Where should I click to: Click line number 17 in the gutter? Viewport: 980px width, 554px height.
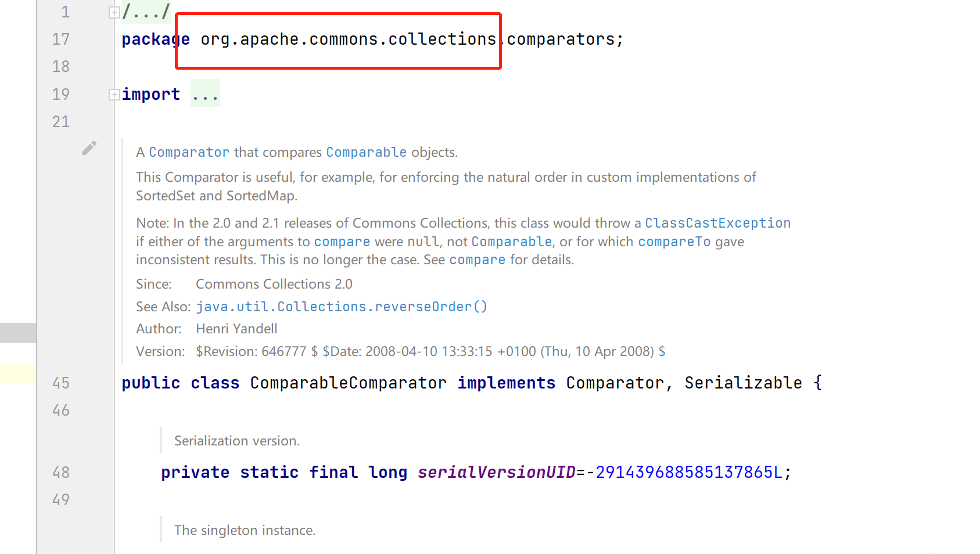(61, 39)
